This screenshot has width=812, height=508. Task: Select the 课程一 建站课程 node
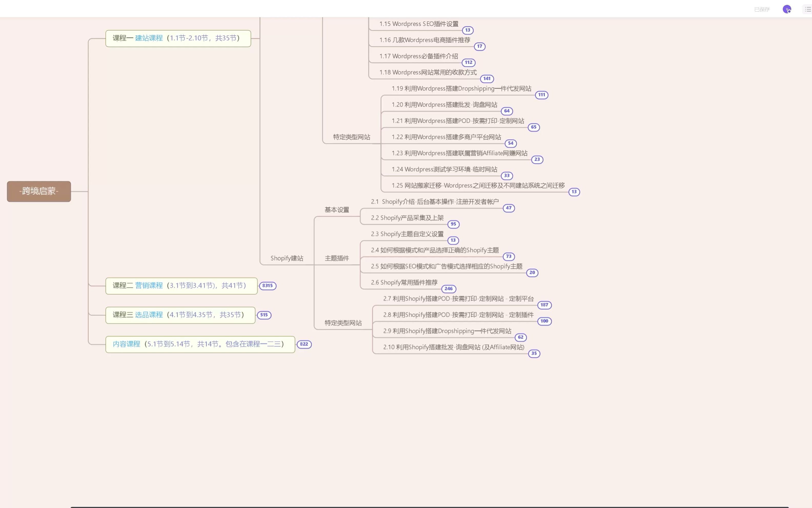178,38
